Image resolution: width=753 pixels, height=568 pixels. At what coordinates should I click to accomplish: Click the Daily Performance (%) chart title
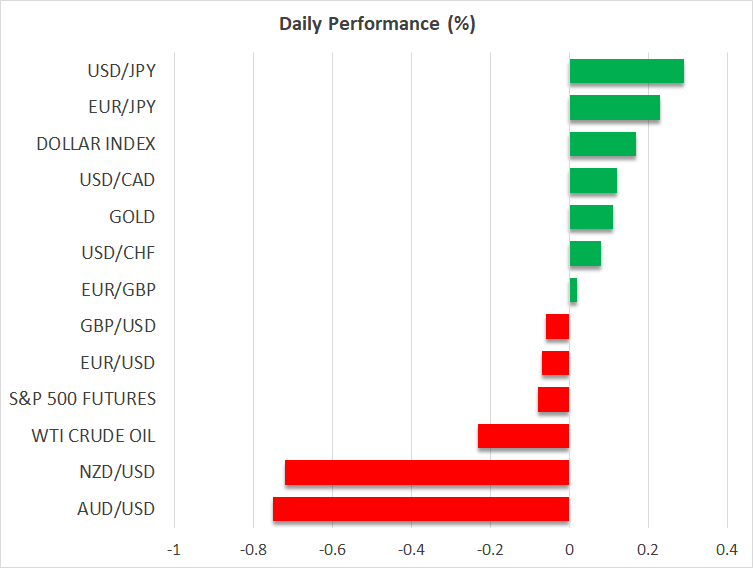click(376, 24)
